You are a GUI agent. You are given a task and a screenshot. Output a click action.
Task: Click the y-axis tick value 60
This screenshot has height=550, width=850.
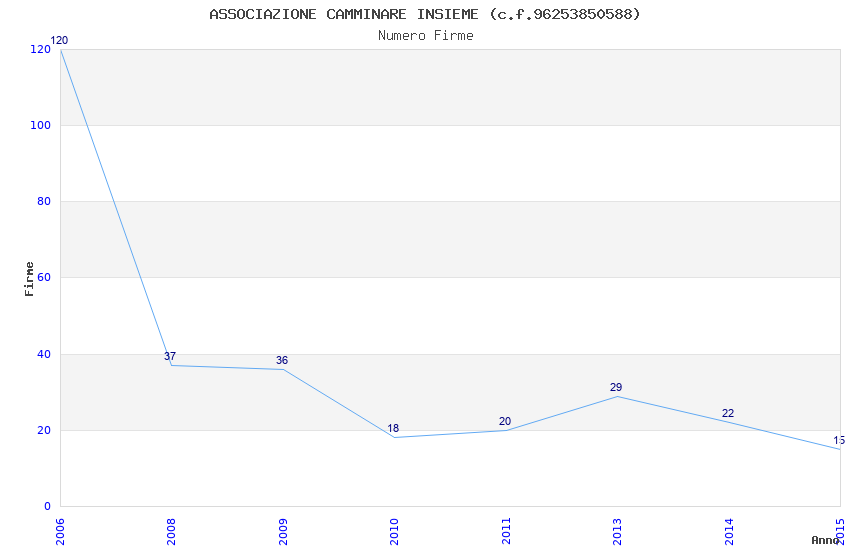[44, 277]
